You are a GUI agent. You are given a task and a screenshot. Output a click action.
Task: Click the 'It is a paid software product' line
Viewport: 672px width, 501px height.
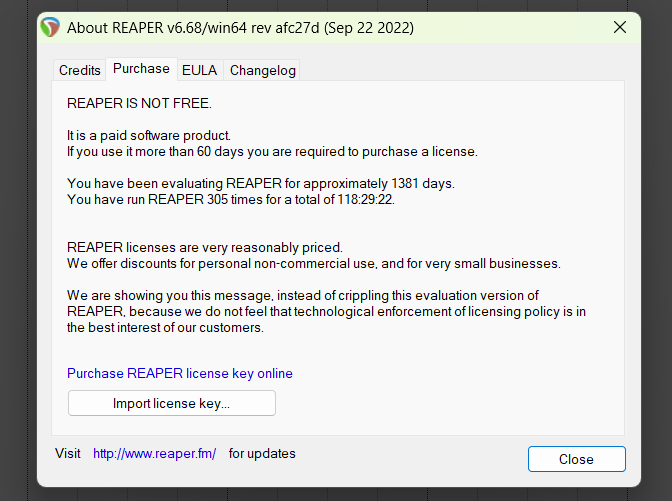pyautogui.click(x=149, y=135)
